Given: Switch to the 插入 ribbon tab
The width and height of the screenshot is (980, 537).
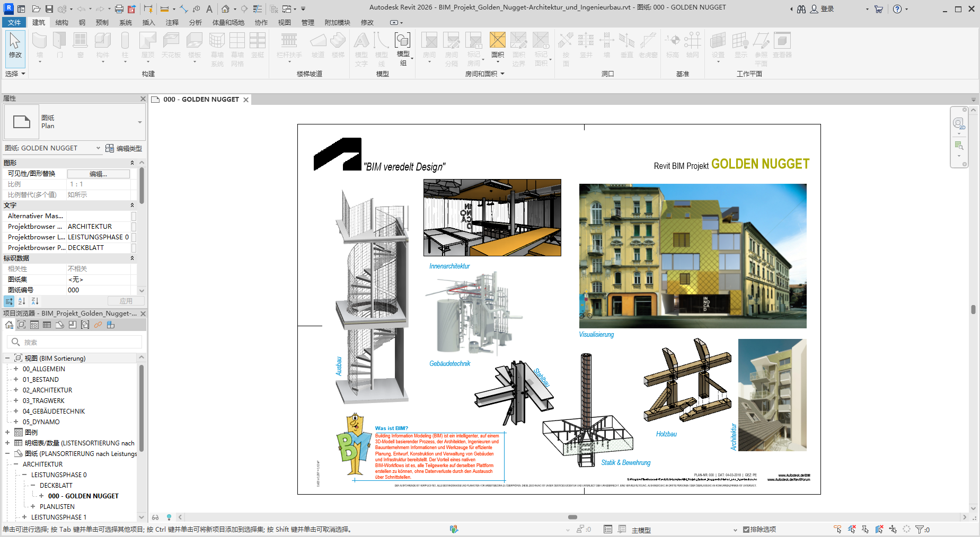Looking at the screenshot, I should [148, 22].
